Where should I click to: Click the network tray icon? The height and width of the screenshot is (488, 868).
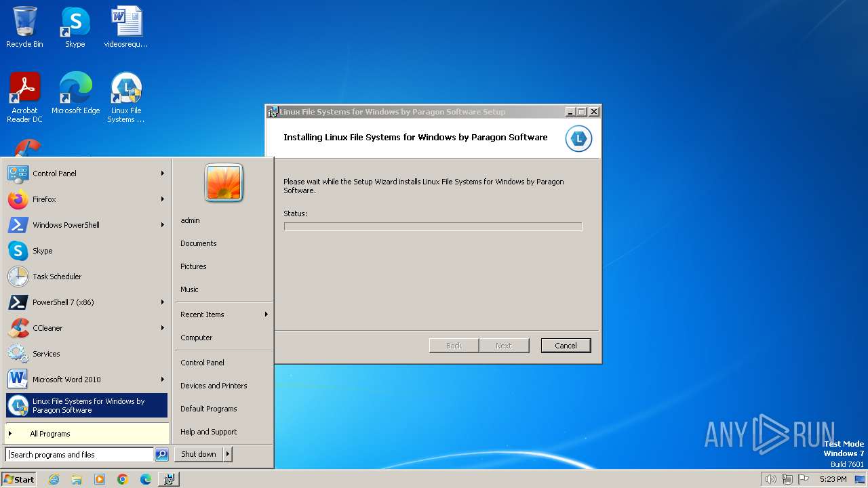787,479
